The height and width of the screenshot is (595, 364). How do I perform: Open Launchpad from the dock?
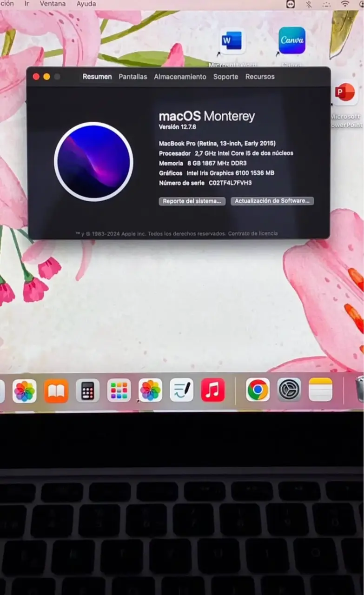point(119,390)
